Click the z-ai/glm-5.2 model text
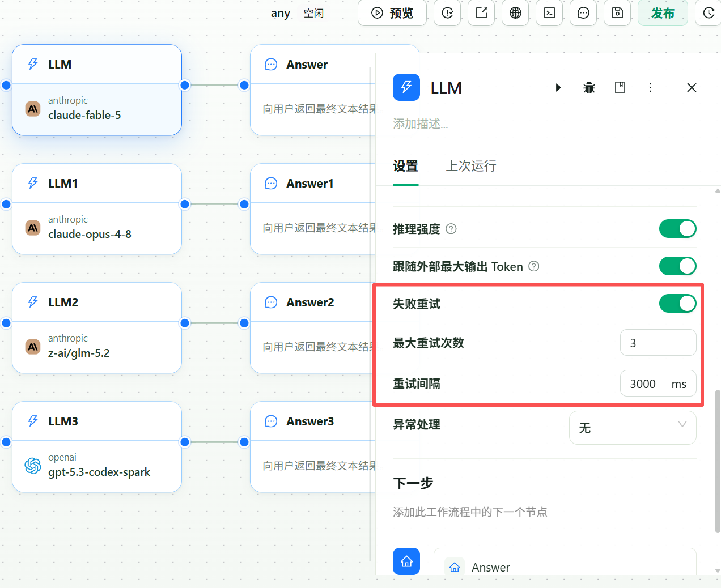 point(79,353)
